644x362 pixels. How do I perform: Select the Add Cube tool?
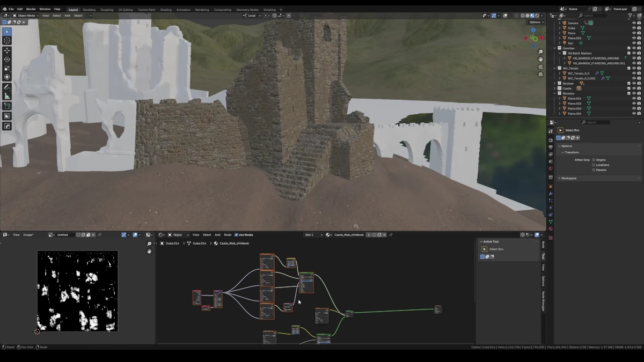pos(7,106)
